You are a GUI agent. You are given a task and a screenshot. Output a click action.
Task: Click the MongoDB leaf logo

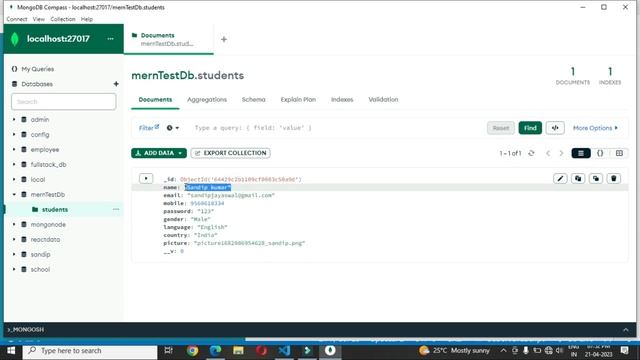point(15,39)
